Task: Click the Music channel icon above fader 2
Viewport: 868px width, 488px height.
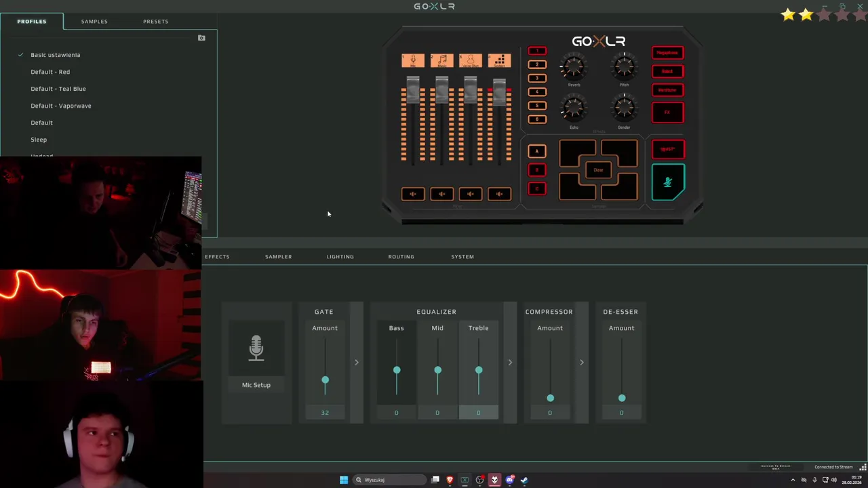Action: pyautogui.click(x=441, y=60)
